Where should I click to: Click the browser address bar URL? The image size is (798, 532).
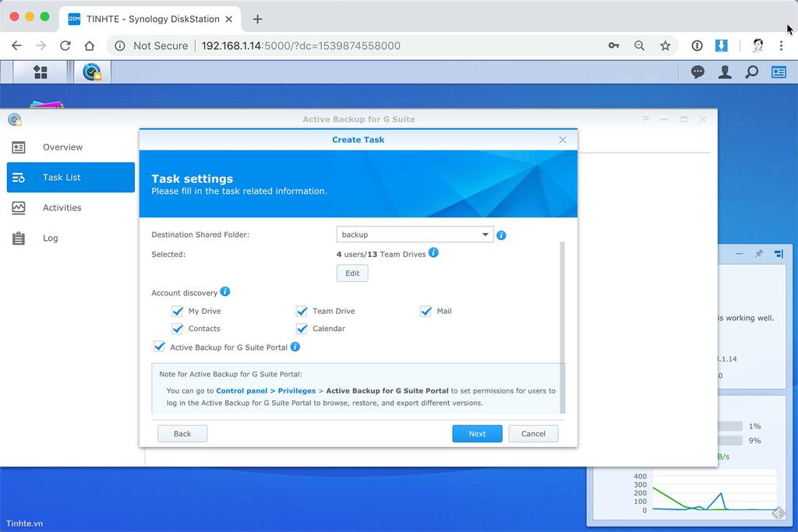tap(301, 46)
